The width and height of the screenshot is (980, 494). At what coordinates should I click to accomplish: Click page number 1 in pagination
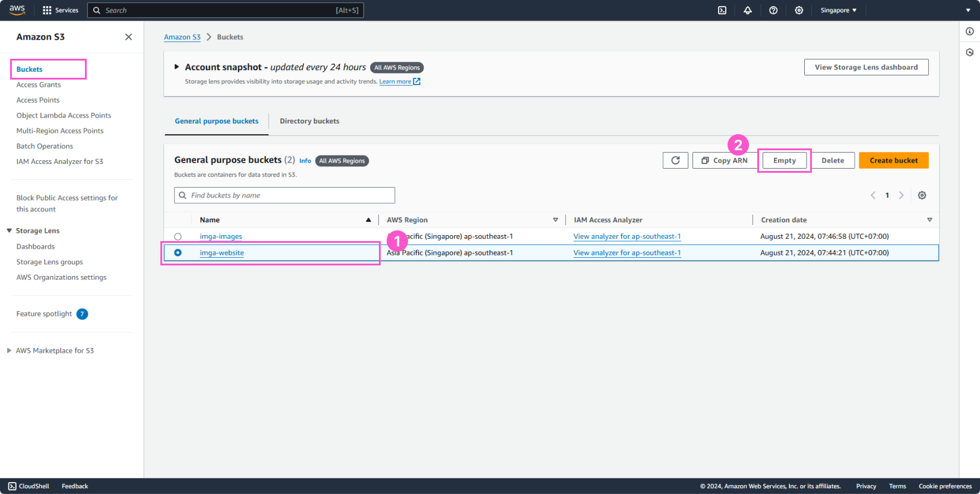887,195
